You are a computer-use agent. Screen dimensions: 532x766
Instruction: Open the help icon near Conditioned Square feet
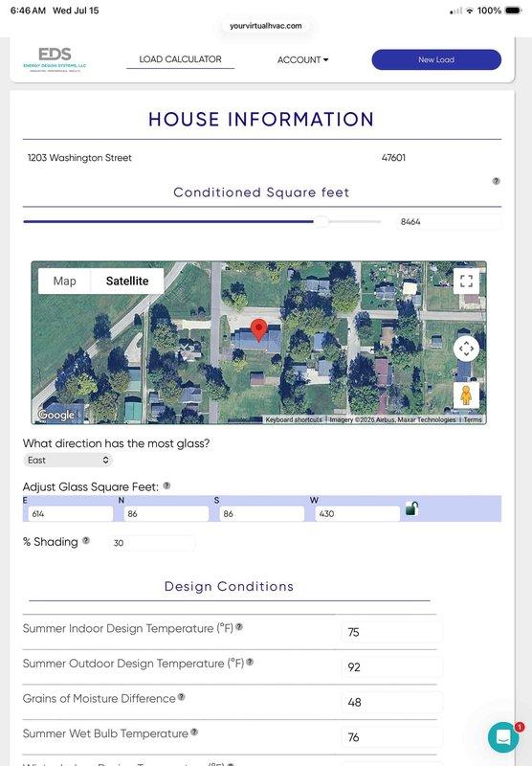[496, 181]
